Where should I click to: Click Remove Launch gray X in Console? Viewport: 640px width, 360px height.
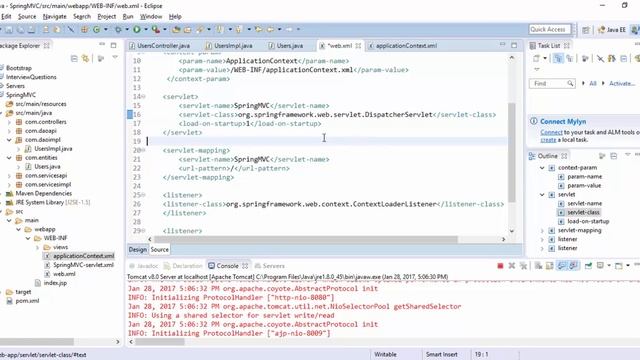[x=511, y=266]
